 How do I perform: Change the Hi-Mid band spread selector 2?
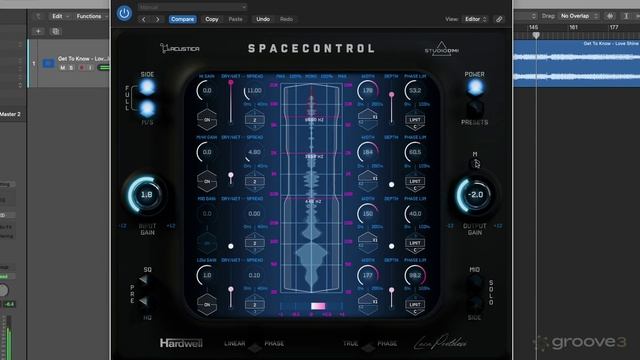tap(254, 182)
